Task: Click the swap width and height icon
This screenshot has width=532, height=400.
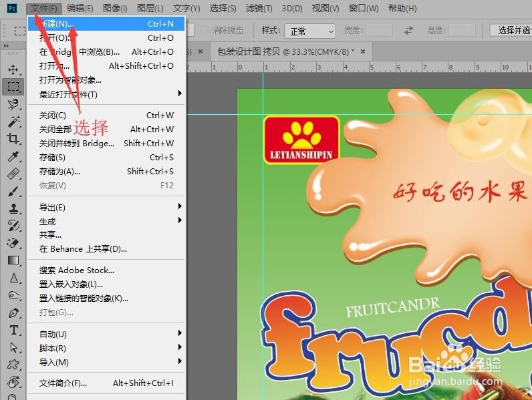Action: point(409,31)
